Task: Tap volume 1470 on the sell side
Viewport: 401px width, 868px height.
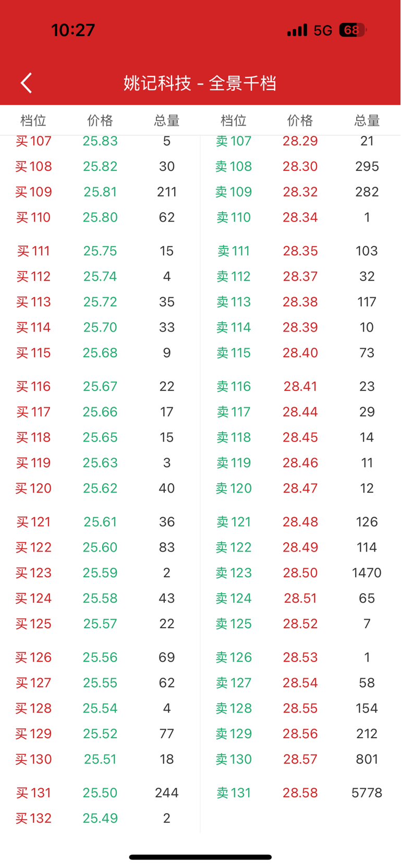Action: coord(367,573)
